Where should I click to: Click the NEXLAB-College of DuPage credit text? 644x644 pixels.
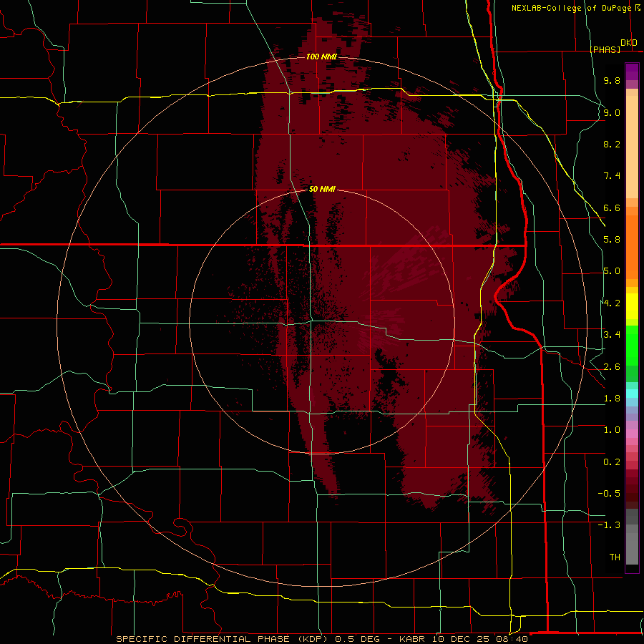571,8
